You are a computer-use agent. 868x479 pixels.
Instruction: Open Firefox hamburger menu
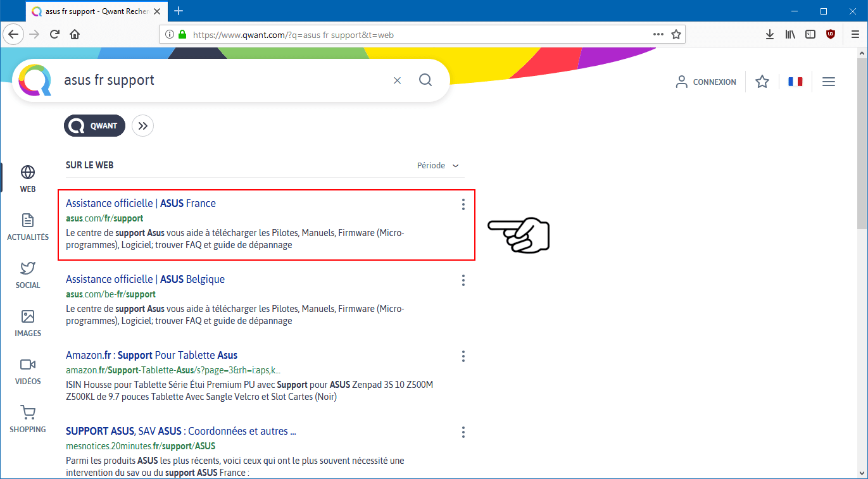point(855,34)
